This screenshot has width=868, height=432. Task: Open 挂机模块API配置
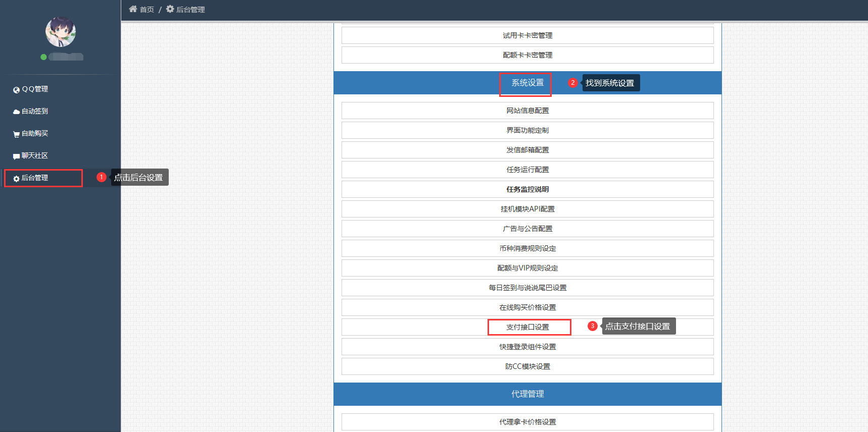tap(527, 209)
